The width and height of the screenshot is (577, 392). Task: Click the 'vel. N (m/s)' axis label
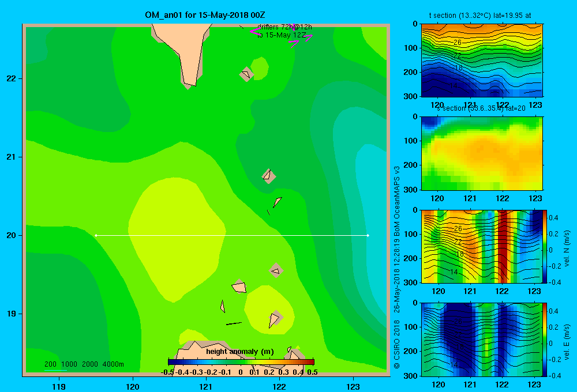pyautogui.click(x=567, y=248)
